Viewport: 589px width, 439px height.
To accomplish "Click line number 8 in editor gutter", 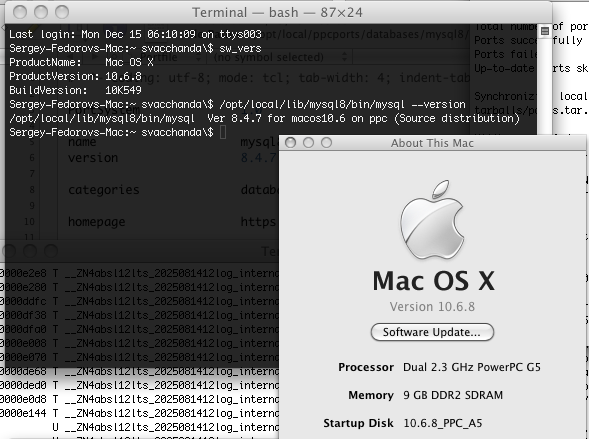I will tap(32, 190).
